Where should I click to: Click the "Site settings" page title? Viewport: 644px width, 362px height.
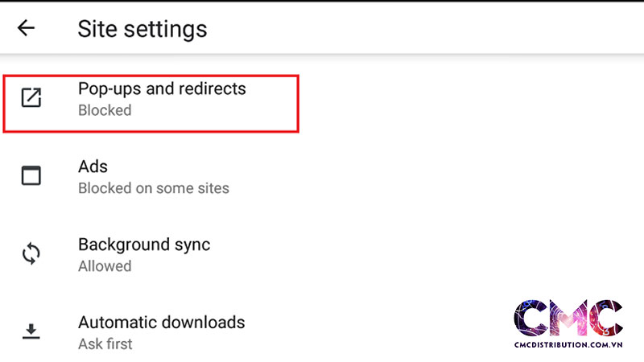142,29
